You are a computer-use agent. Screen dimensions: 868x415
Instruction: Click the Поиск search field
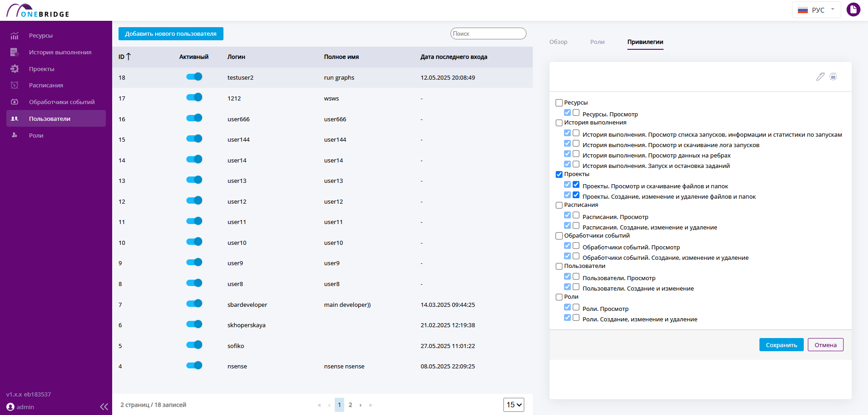pyautogui.click(x=489, y=33)
